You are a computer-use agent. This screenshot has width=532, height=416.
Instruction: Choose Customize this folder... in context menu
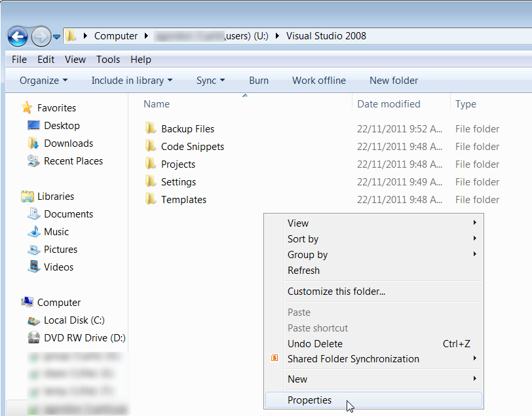point(373,292)
